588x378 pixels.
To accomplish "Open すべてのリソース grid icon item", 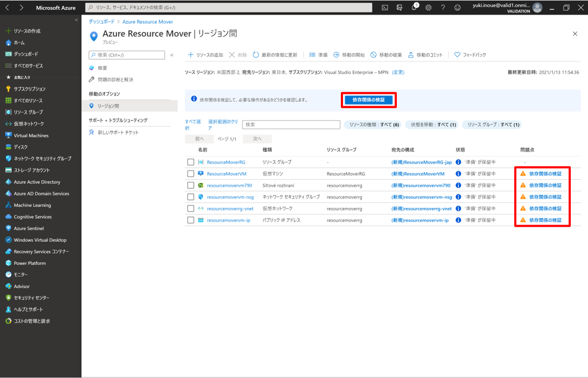I will tap(24, 101).
